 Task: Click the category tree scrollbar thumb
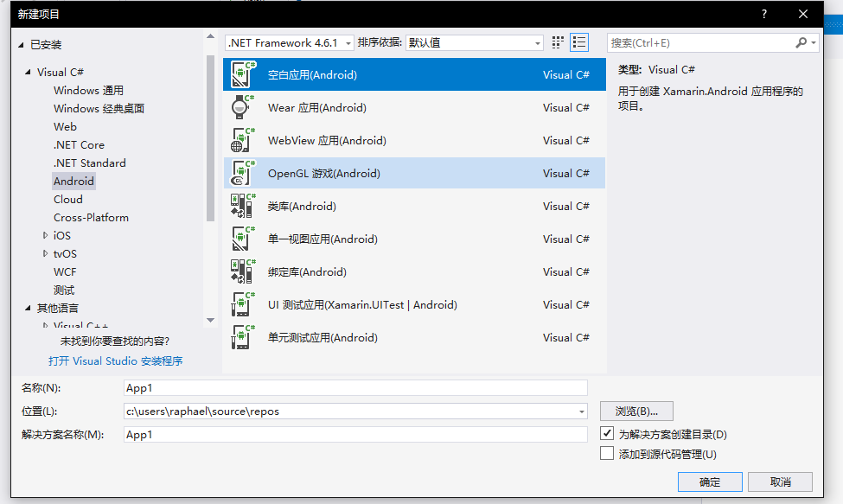210,138
